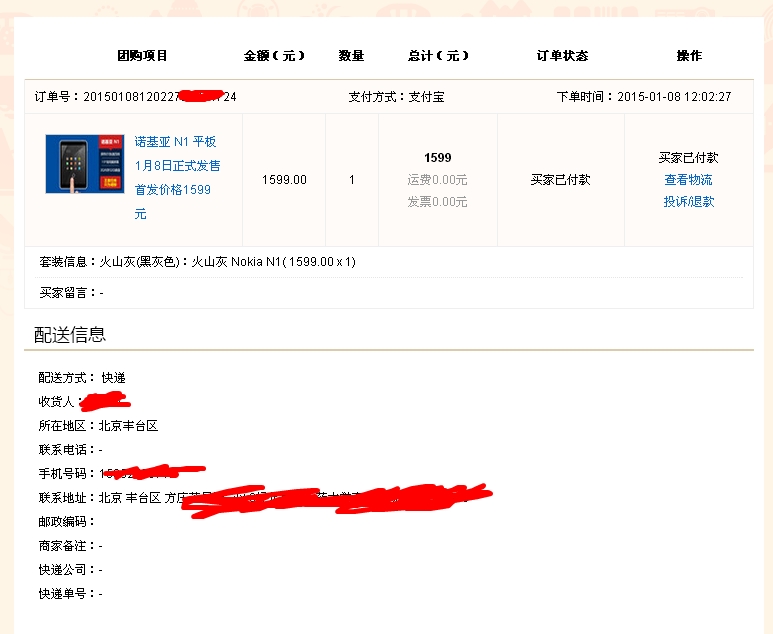Open the 诺基亚 N1 平板 product link

tap(177, 177)
